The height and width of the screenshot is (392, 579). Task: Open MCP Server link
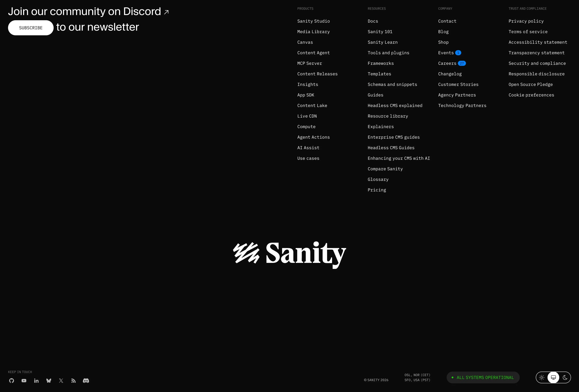click(x=309, y=63)
